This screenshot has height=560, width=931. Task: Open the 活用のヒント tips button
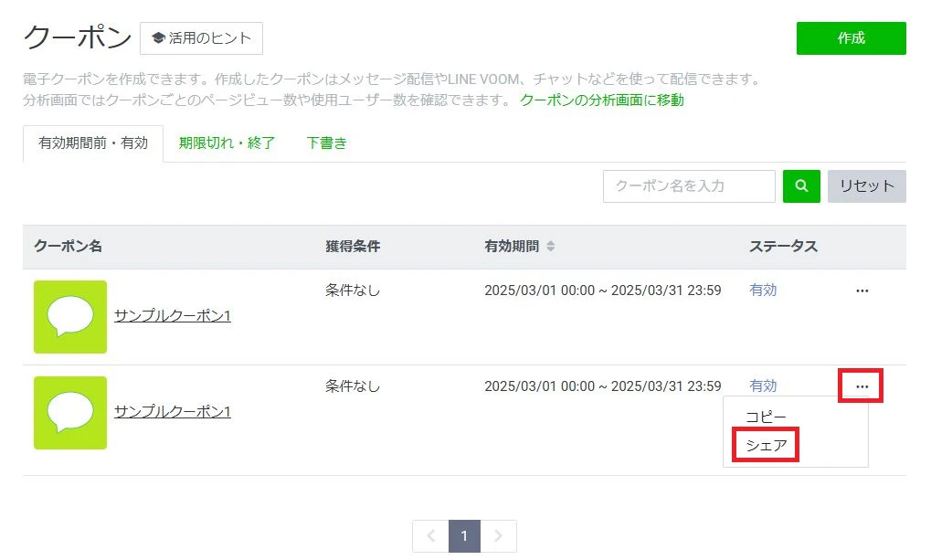point(201,38)
